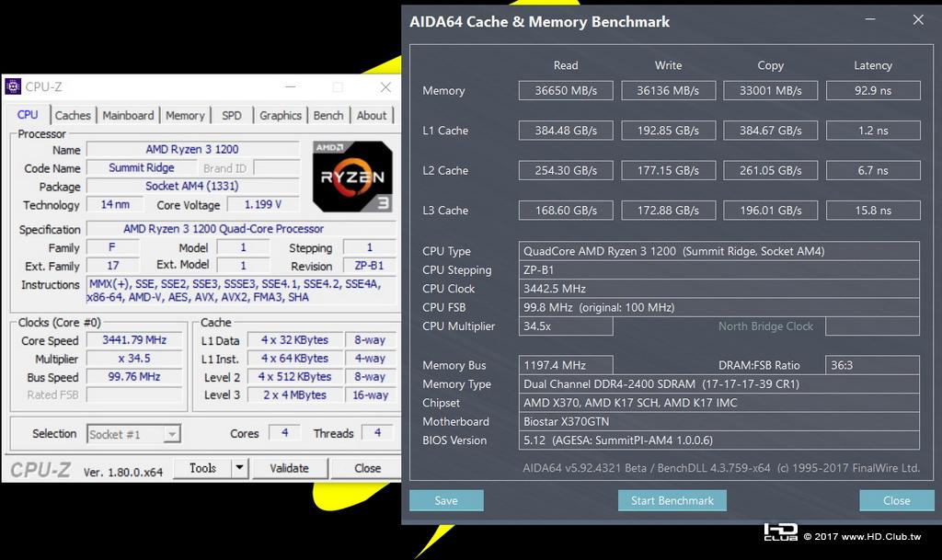This screenshot has height=560, width=942.
Task: Close CPU-Z using the title bar X
Action: coord(385,87)
